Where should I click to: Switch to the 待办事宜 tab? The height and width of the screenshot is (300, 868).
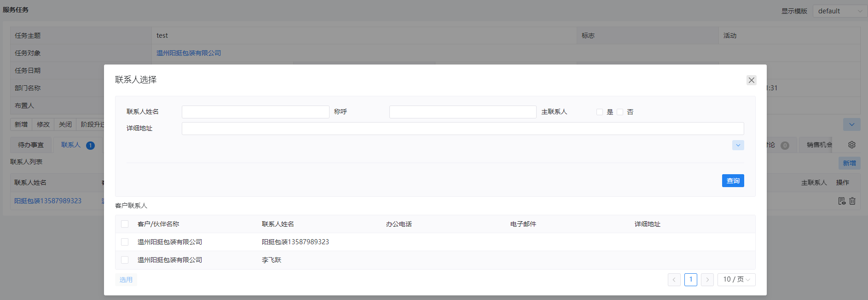tap(31, 145)
